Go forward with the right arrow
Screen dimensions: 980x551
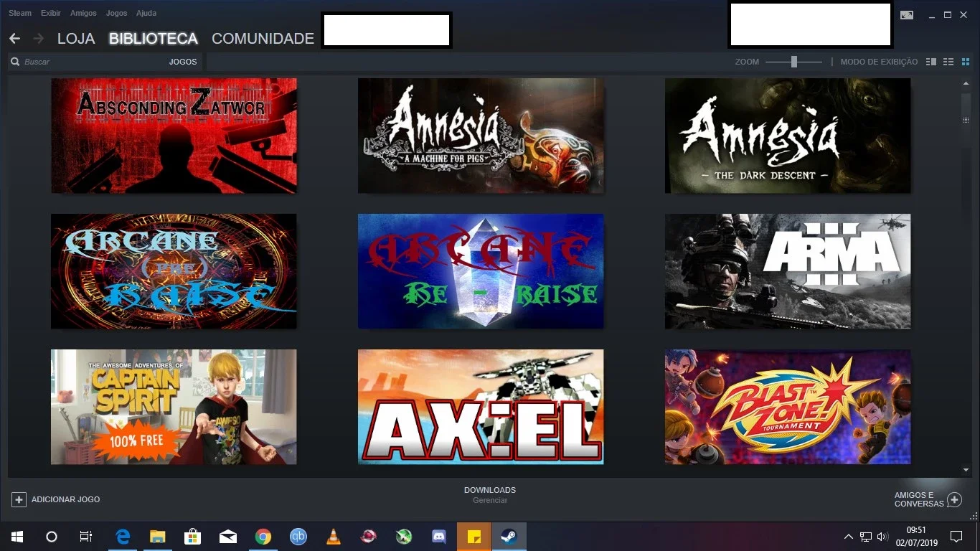(39, 39)
